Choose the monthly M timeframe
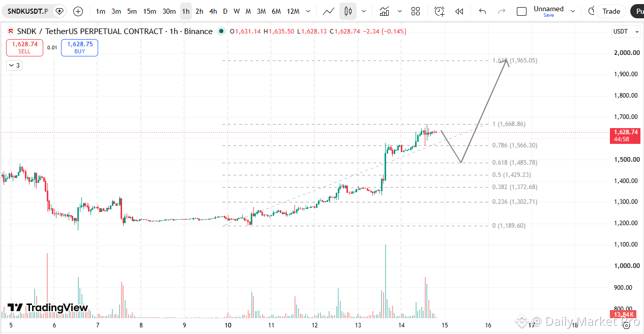Viewport: 644px width, 334px height. click(x=248, y=11)
